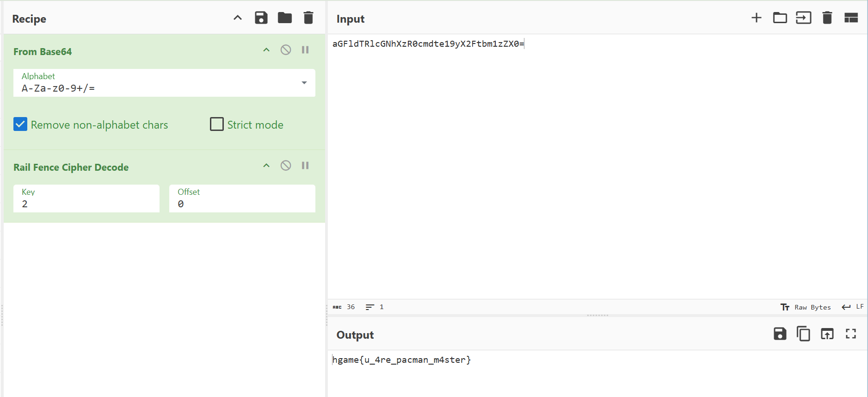Uncheck Remove non-alphabet chars
The height and width of the screenshot is (397, 868).
click(x=20, y=124)
